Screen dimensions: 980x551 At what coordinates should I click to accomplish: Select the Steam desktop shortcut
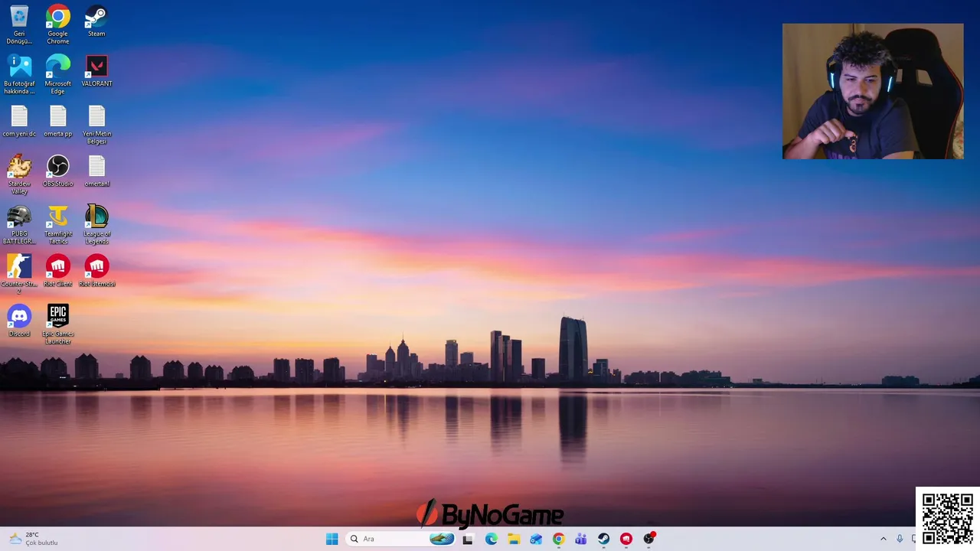pyautogui.click(x=96, y=21)
